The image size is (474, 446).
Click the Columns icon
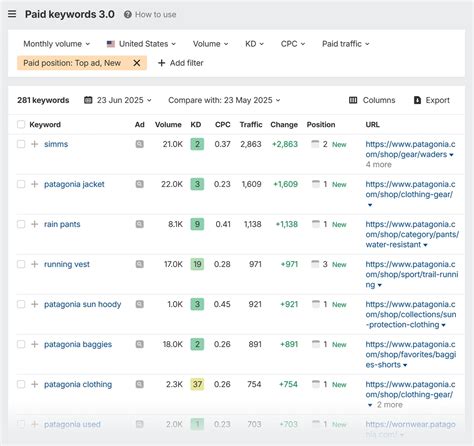pos(353,100)
